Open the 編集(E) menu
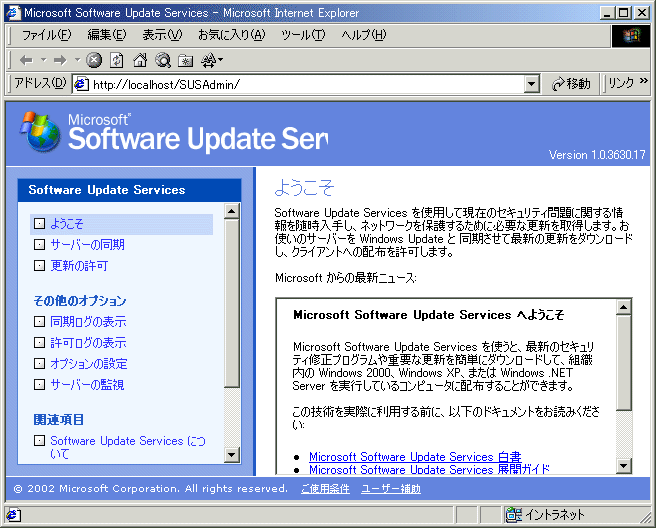The width and height of the screenshot is (656, 528). tap(107, 35)
